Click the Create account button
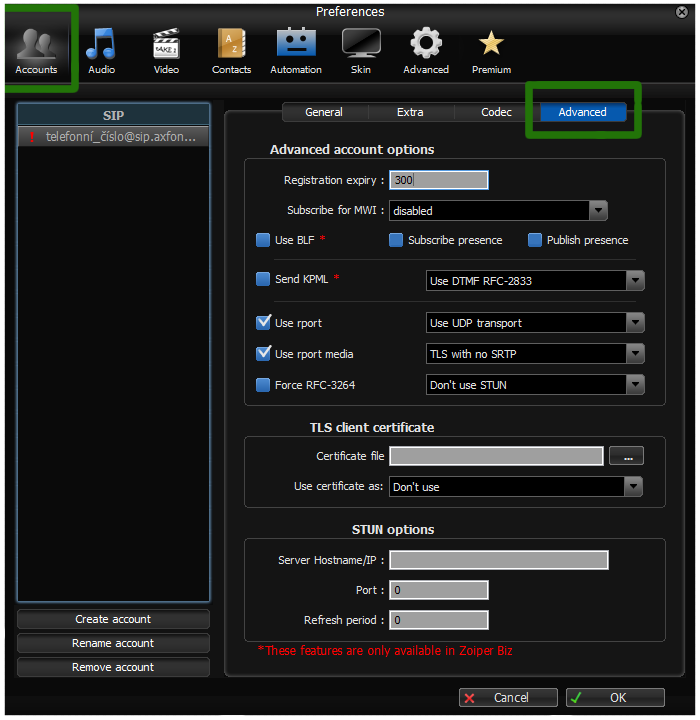Viewport: 700px width, 720px height. pyautogui.click(x=113, y=619)
